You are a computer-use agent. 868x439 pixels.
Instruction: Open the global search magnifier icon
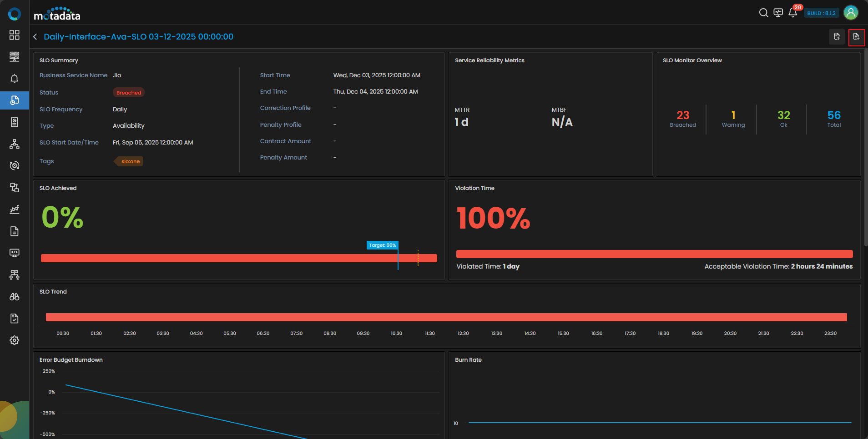[763, 13]
